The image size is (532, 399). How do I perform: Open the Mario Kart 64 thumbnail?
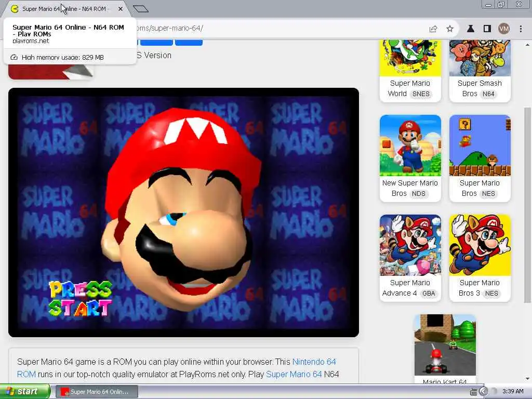point(445,345)
